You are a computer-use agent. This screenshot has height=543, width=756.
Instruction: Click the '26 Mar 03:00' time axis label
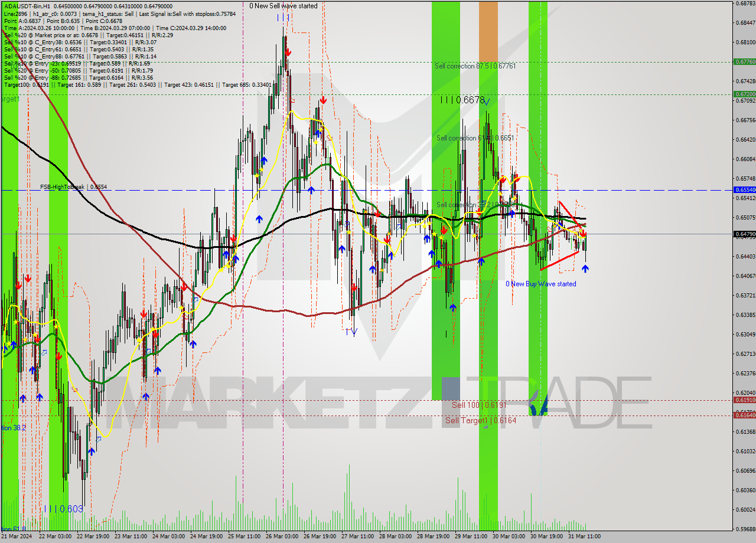(282, 536)
